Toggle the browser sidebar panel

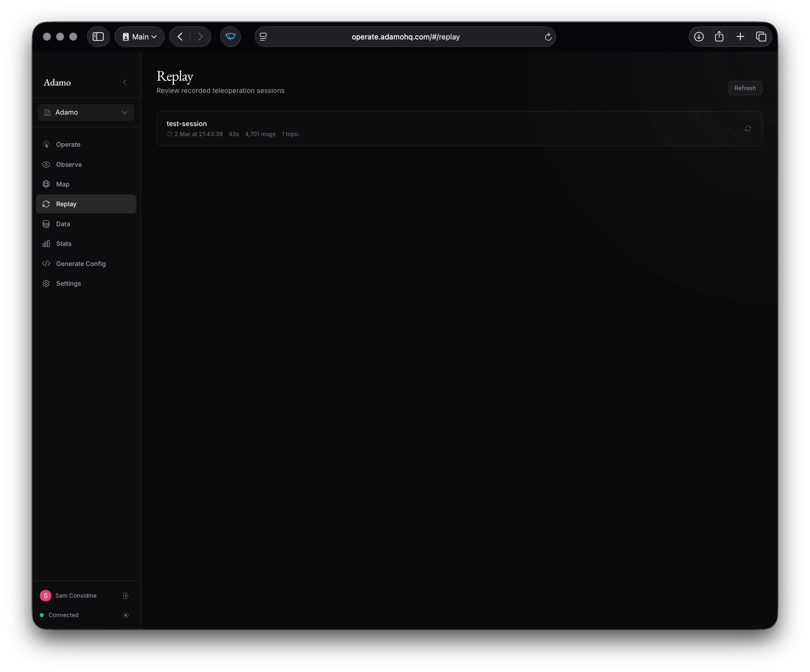[x=98, y=37]
